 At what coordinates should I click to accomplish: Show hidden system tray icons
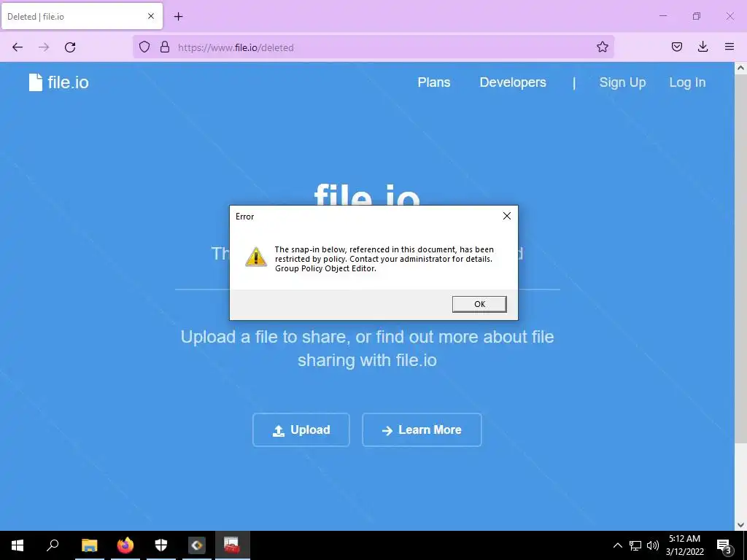pyautogui.click(x=617, y=545)
